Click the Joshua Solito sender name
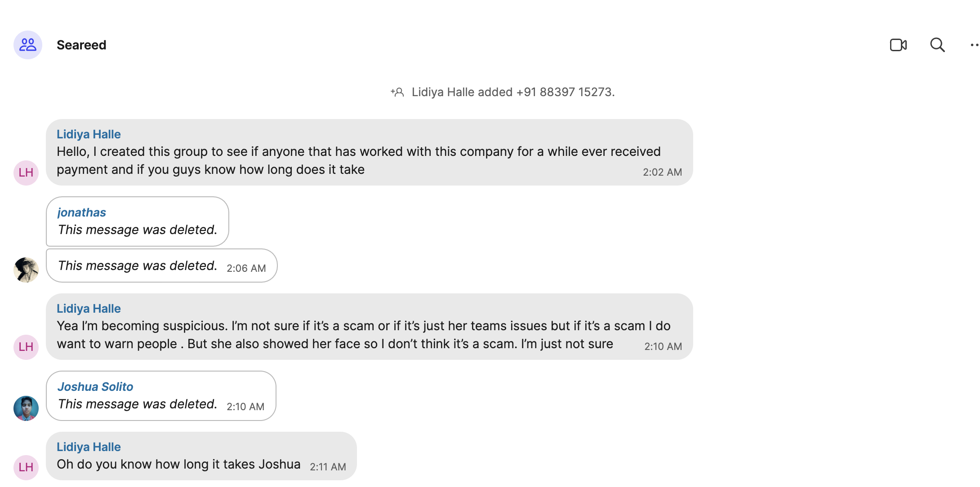 pyautogui.click(x=95, y=387)
